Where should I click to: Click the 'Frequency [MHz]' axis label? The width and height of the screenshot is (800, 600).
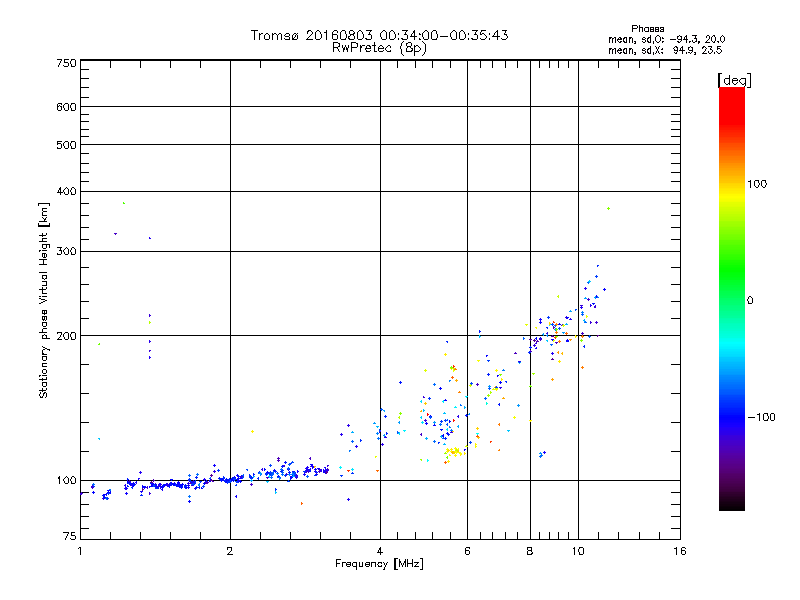point(379,564)
